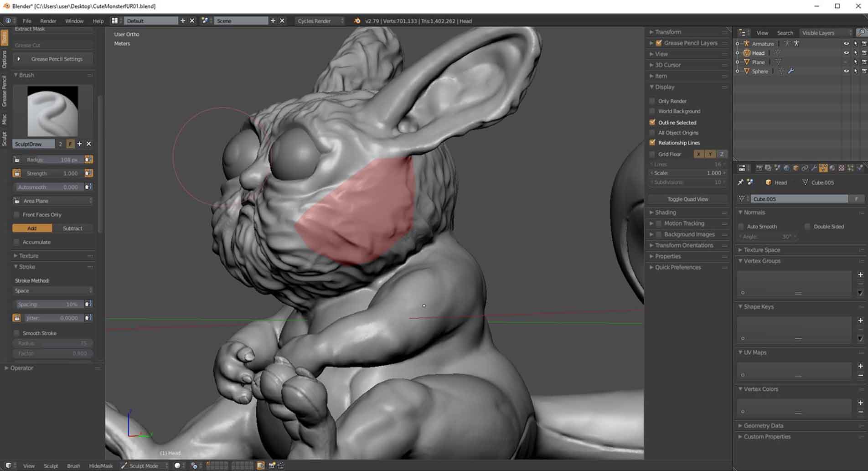Open the Modifiers properties tab wrench icon
The height and width of the screenshot is (471, 868).
(814, 168)
